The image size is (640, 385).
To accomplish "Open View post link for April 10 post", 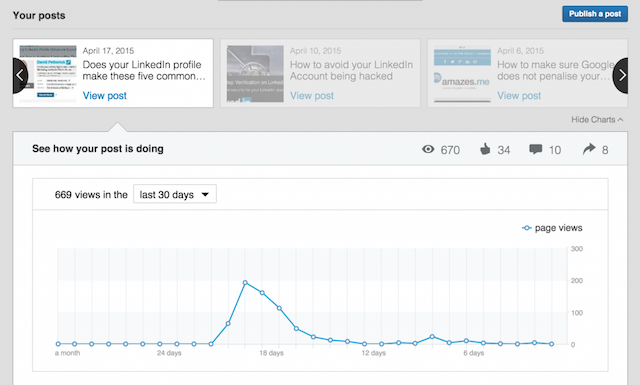I will coord(312,96).
